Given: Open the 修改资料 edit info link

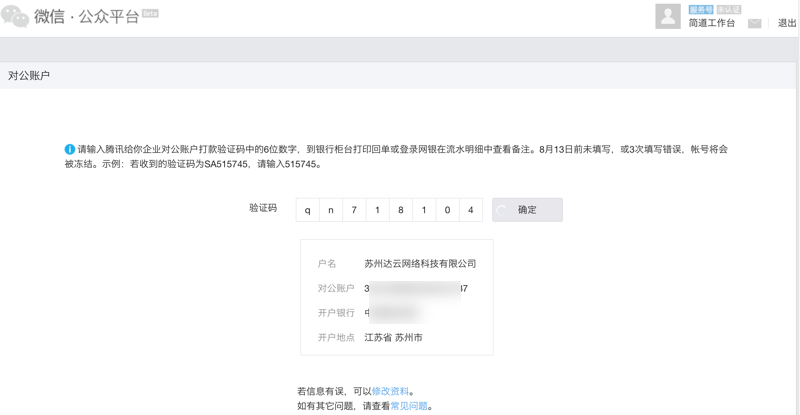Looking at the screenshot, I should 390,392.
